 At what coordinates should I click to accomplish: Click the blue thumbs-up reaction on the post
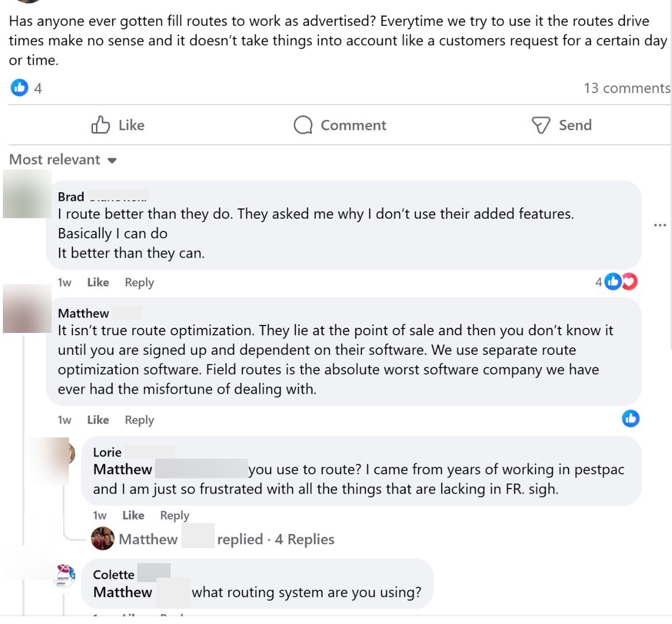[19, 87]
